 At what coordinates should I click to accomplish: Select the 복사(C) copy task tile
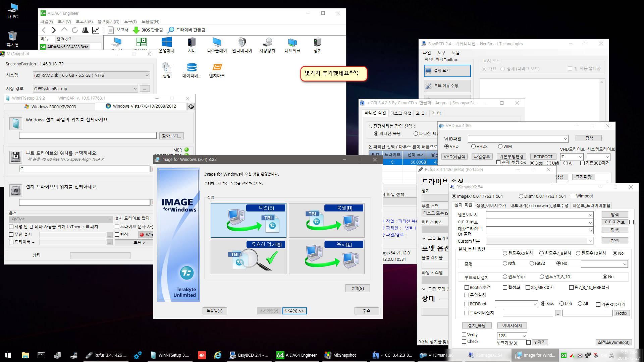point(326,257)
